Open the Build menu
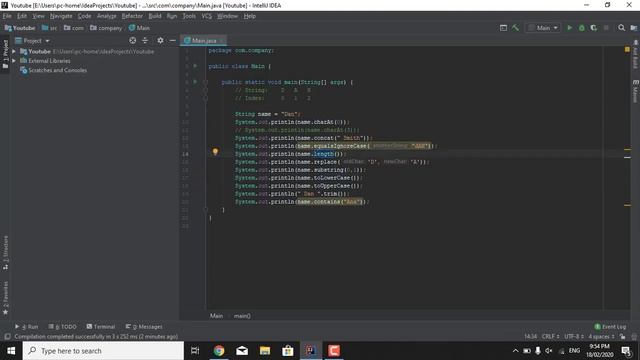 click(x=155, y=16)
